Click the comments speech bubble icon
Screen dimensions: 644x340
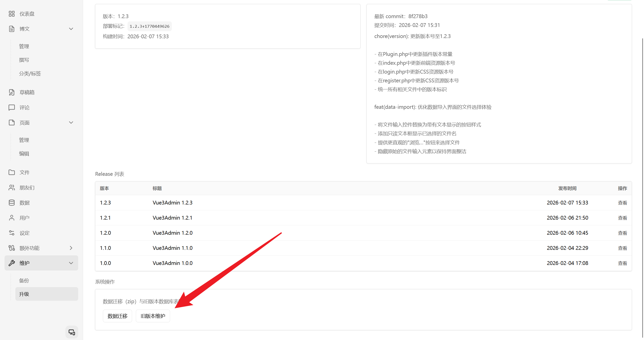[12, 108]
